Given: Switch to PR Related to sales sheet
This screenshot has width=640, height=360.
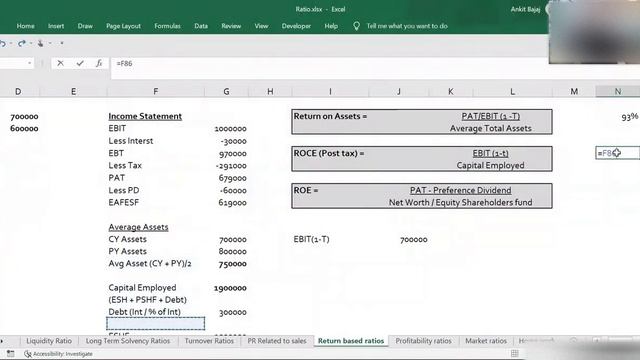Looking at the screenshot, I should 277,341.
